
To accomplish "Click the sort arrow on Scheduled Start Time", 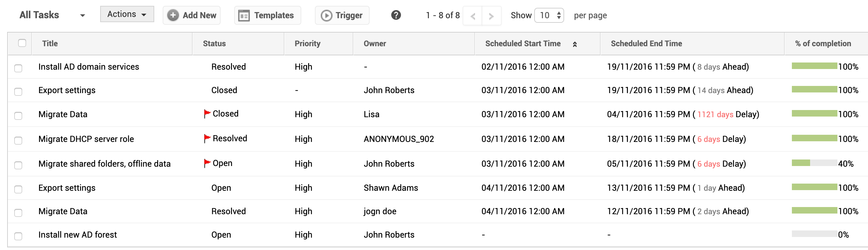I will (x=575, y=44).
